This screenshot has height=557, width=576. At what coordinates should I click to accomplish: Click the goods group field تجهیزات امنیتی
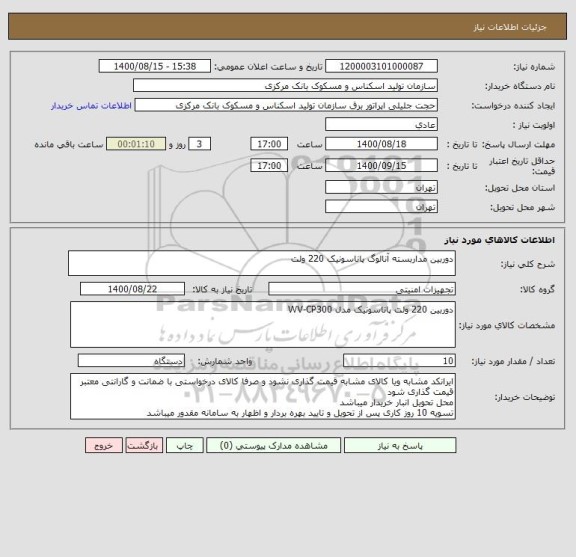[362, 289]
